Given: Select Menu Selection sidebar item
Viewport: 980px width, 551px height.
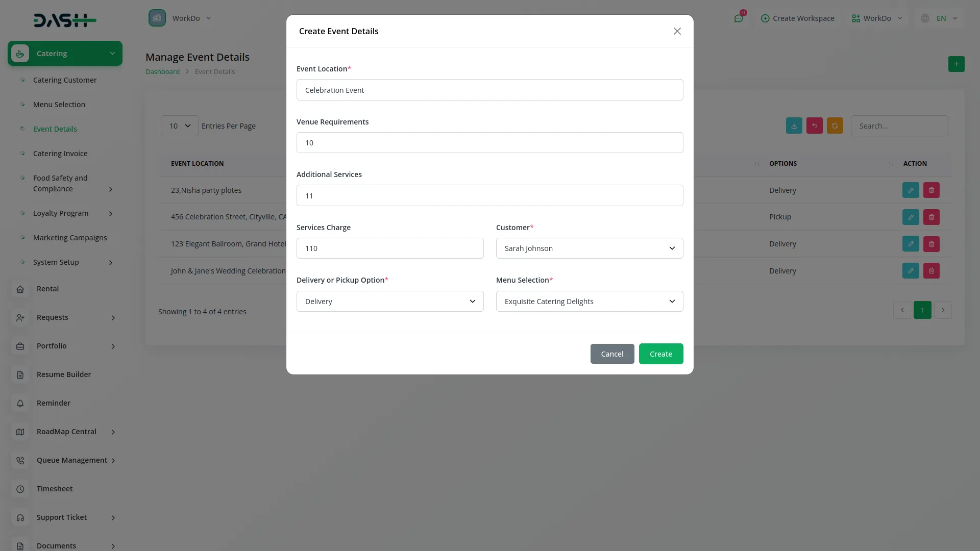Looking at the screenshot, I should coord(59,105).
